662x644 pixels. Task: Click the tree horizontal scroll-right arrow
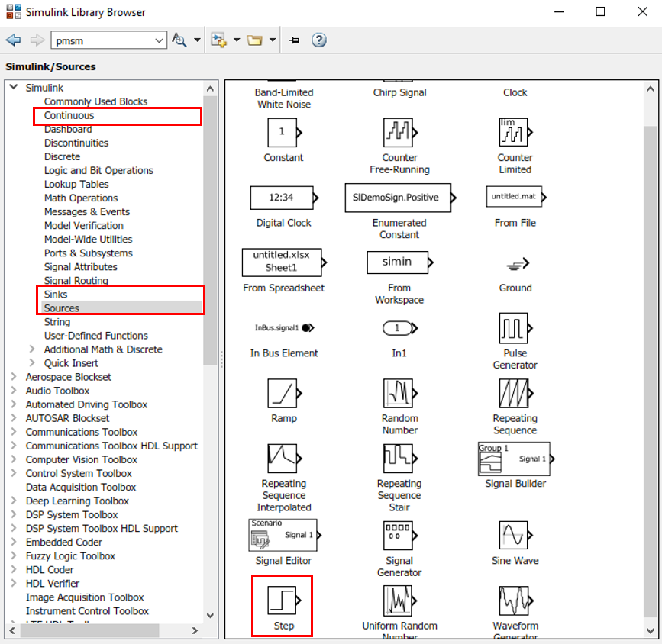[x=195, y=630]
